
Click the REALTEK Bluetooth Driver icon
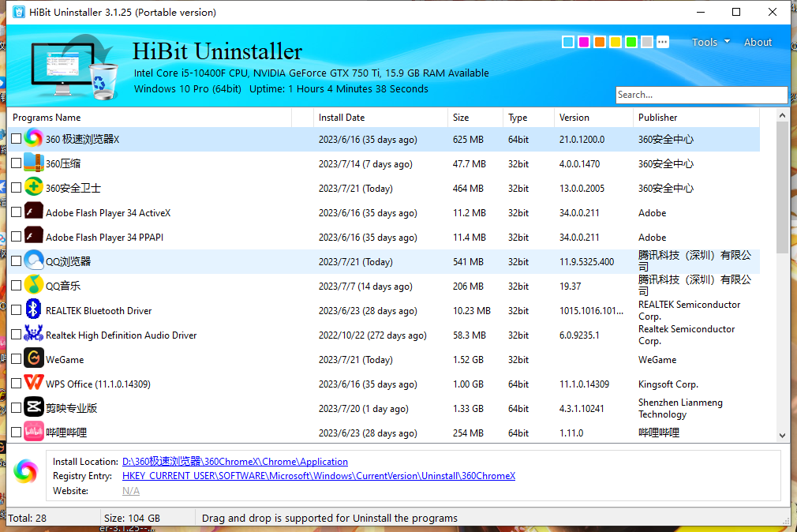[34, 309]
